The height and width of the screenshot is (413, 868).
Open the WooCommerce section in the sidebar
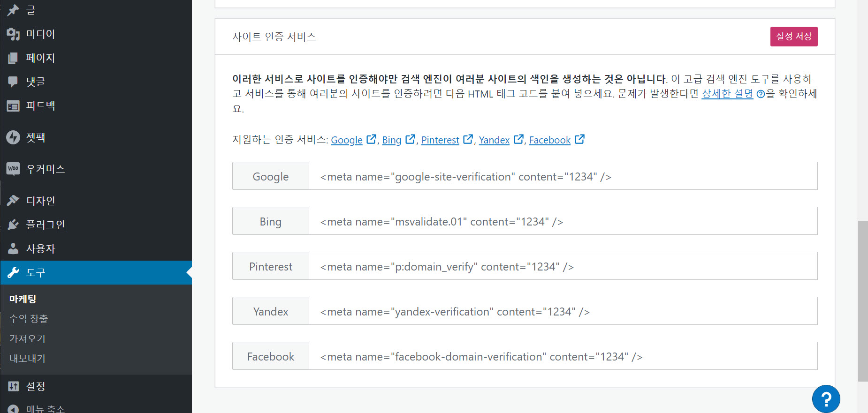coord(46,169)
